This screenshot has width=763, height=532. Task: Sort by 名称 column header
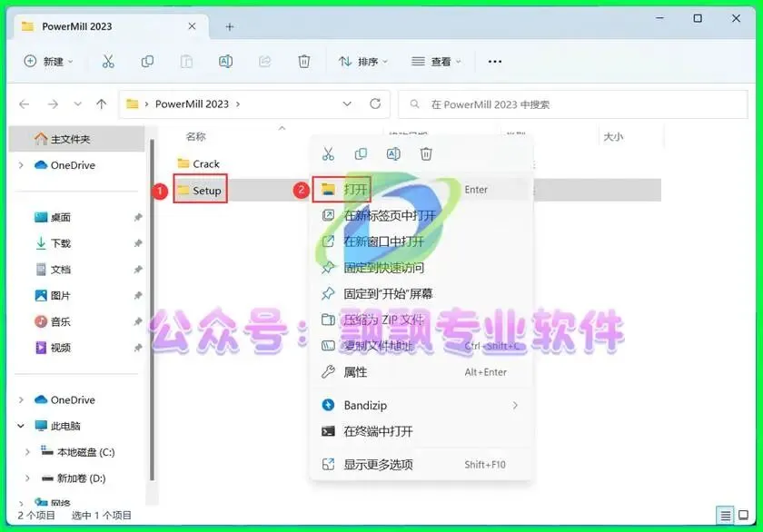point(195,137)
